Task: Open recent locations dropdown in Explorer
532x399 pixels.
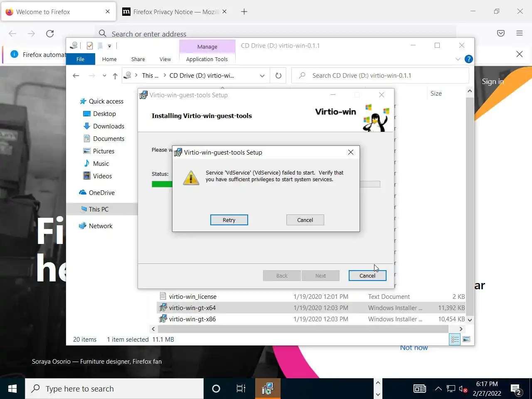Action: tap(104, 76)
